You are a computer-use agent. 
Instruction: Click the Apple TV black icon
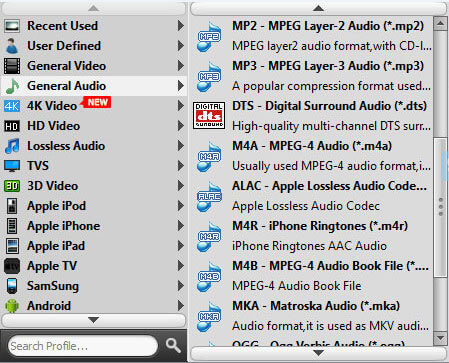click(12, 266)
